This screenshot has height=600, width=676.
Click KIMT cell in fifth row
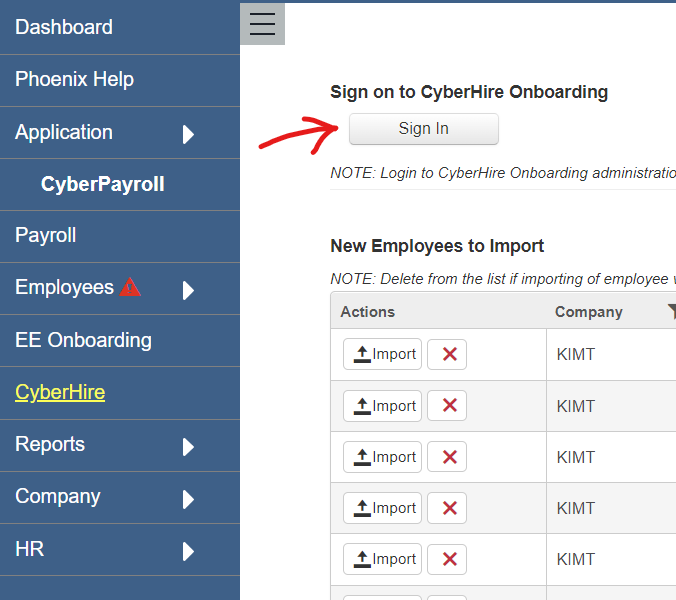[611, 559]
